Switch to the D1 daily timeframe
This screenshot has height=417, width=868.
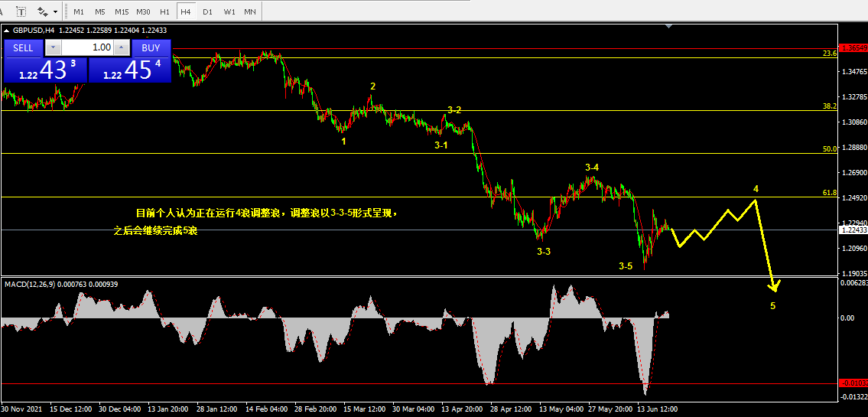[207, 11]
